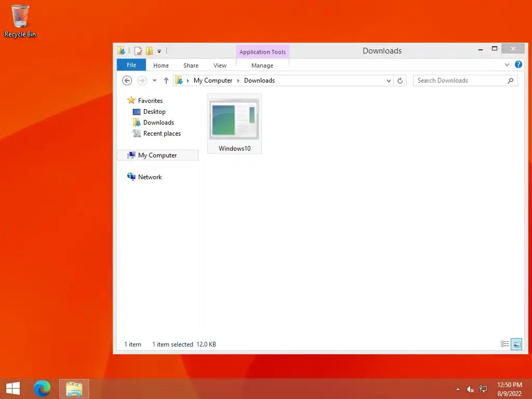The height and width of the screenshot is (399, 532).
Task: Click the Desktop icon in sidebar
Action: coord(137,112)
